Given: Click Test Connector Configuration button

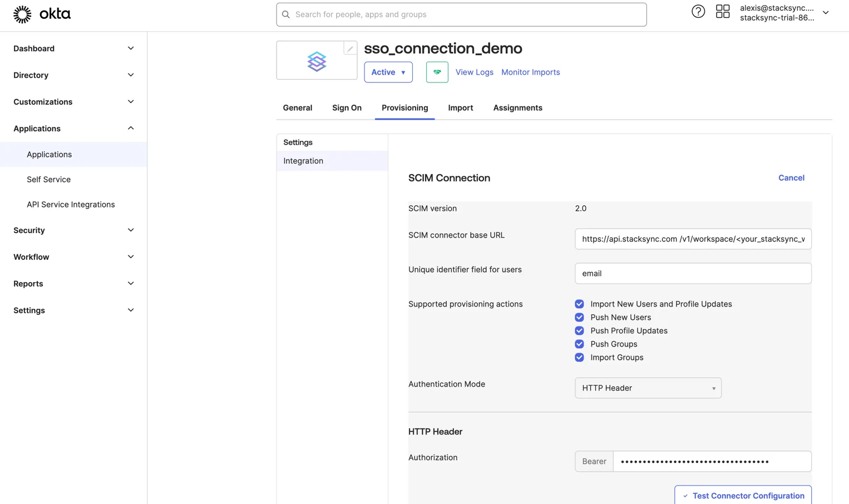Looking at the screenshot, I should pyautogui.click(x=743, y=495).
